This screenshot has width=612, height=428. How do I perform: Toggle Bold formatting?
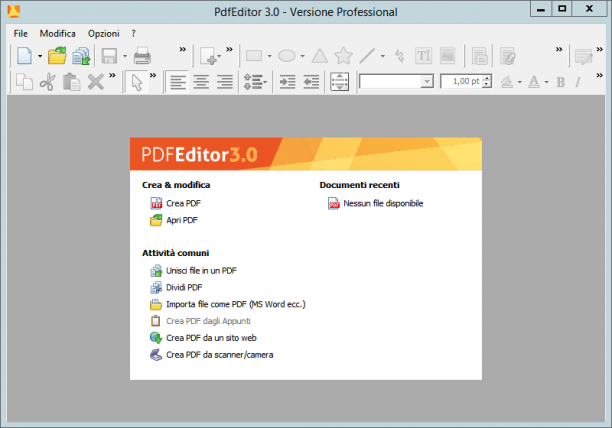point(560,82)
